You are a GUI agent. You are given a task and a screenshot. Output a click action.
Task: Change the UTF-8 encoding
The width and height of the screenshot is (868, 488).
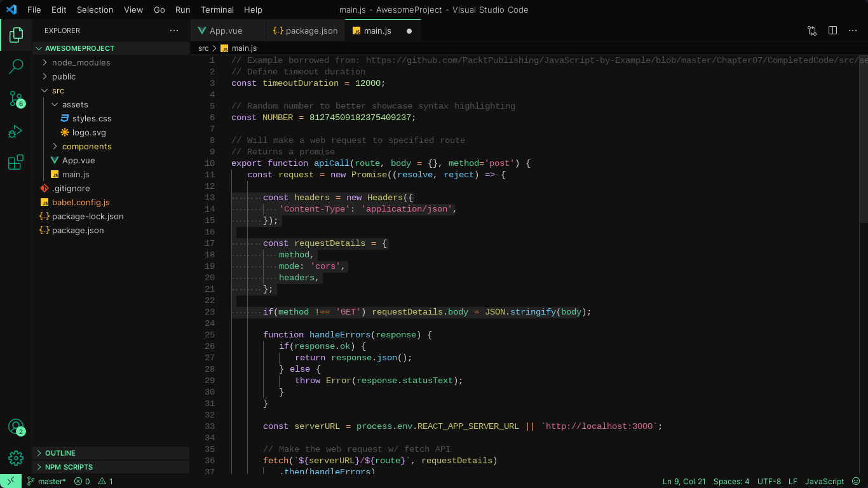coord(769,482)
